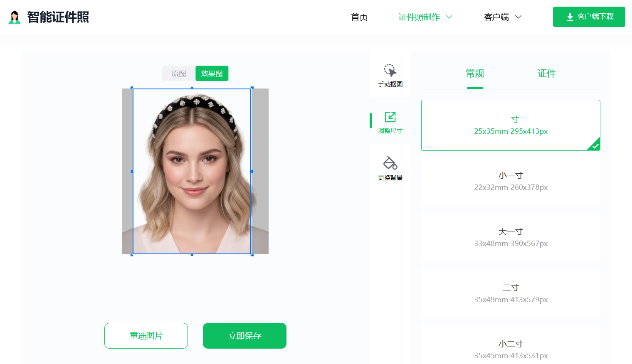This screenshot has width=632, height=364.
Task: Open the 证件照制作 nav menu label
Action: tap(419, 17)
